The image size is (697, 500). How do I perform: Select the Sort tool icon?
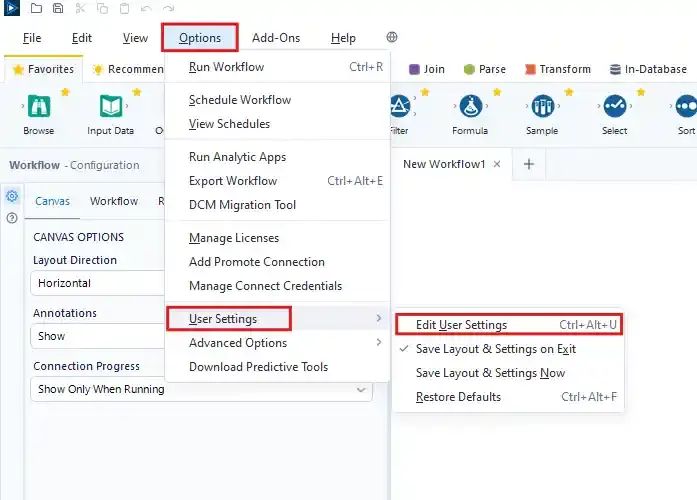pos(685,107)
